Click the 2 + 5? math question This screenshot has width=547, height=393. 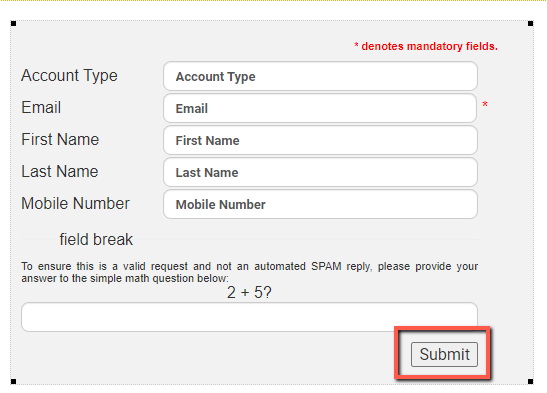(x=249, y=292)
